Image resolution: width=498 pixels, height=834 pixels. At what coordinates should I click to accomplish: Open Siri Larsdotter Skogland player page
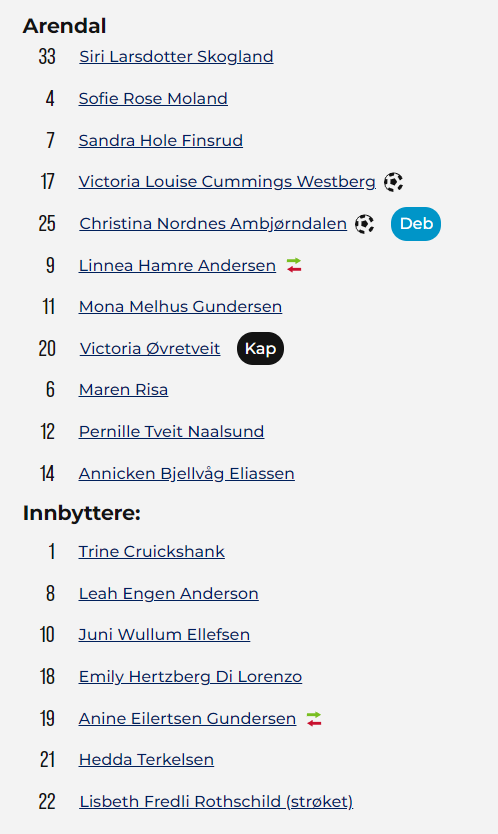click(x=177, y=56)
